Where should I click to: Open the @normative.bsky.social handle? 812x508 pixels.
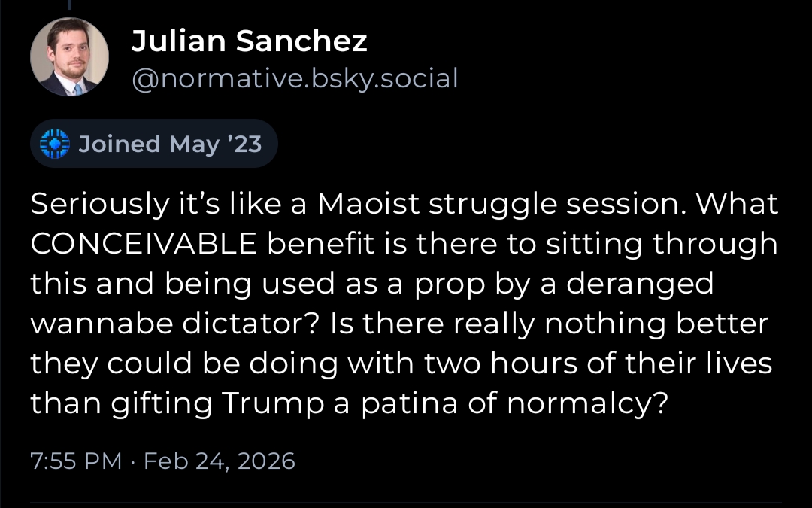[294, 78]
